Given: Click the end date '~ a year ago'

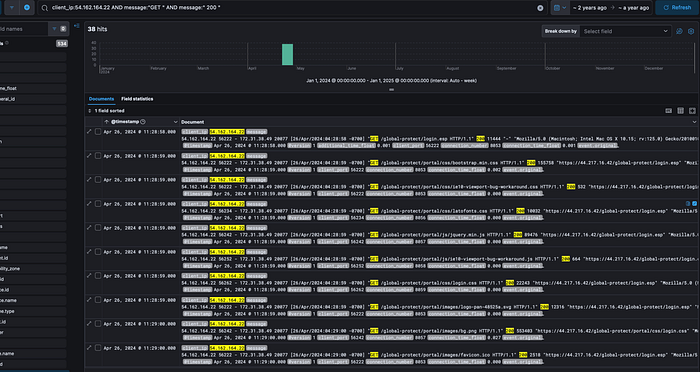Looking at the screenshot, I should tap(633, 8).
